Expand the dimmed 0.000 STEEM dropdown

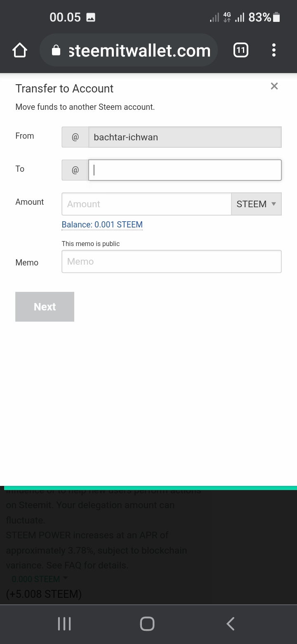[39, 579]
